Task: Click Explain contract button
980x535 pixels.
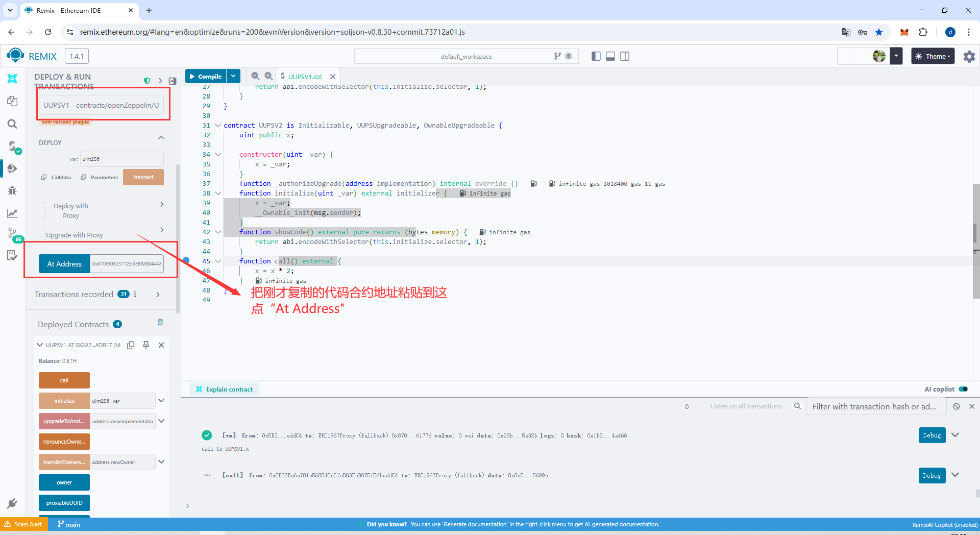Action: (225, 389)
